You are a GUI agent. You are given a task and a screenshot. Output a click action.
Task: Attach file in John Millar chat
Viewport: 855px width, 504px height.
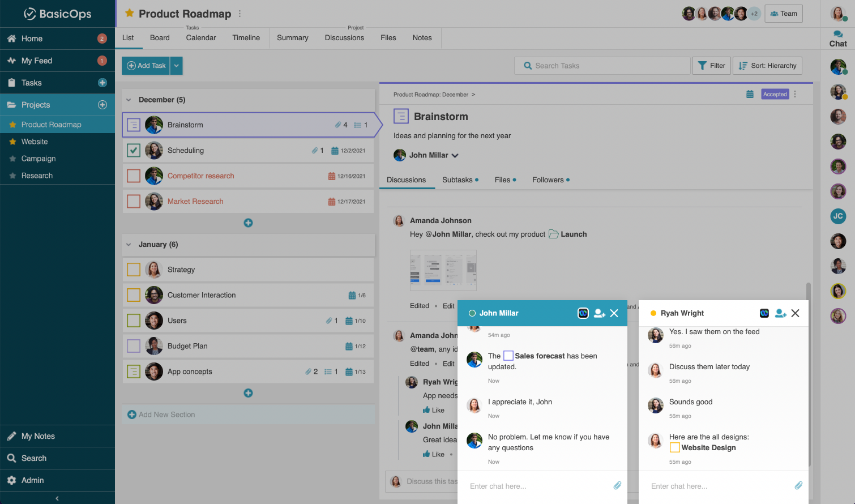tap(617, 485)
